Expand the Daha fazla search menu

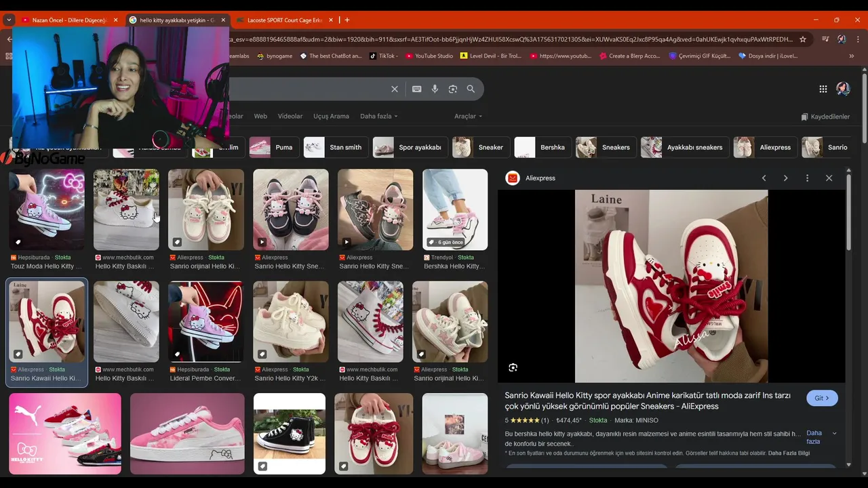point(378,117)
